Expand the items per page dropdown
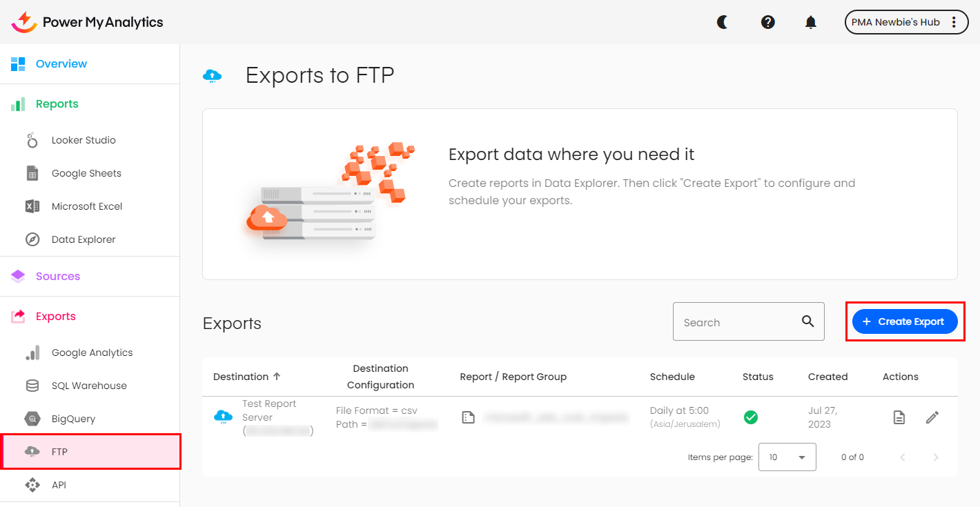This screenshot has height=507, width=980. point(787,457)
